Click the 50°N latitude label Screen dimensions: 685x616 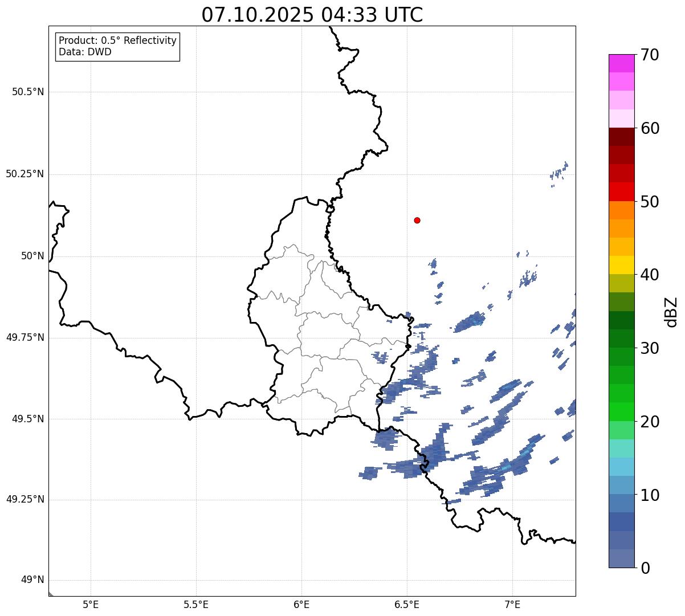[x=32, y=256]
